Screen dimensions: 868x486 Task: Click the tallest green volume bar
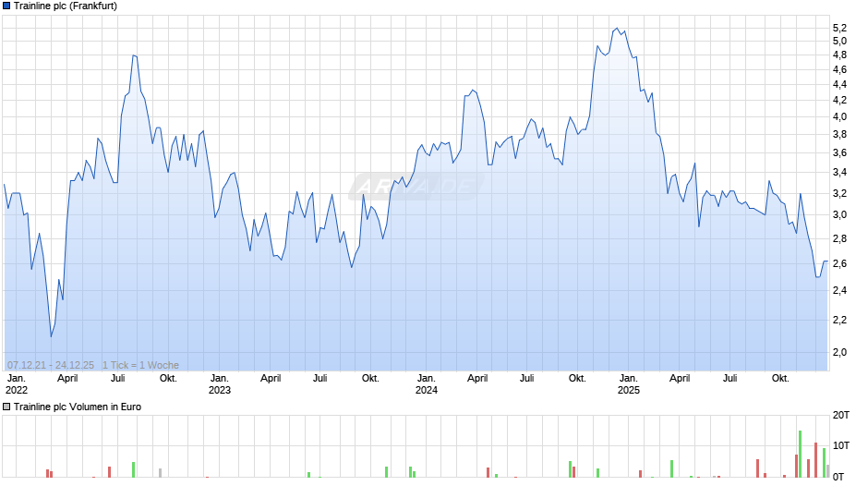click(800, 454)
